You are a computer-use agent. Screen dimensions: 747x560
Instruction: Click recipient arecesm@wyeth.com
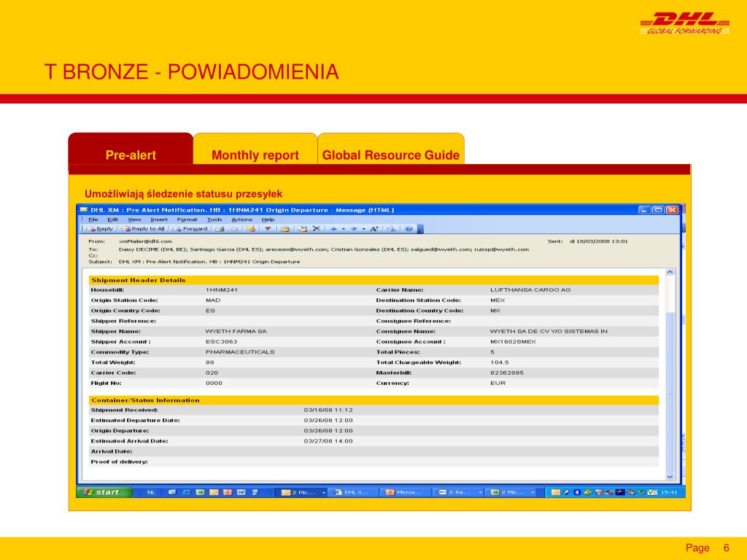(x=297, y=249)
